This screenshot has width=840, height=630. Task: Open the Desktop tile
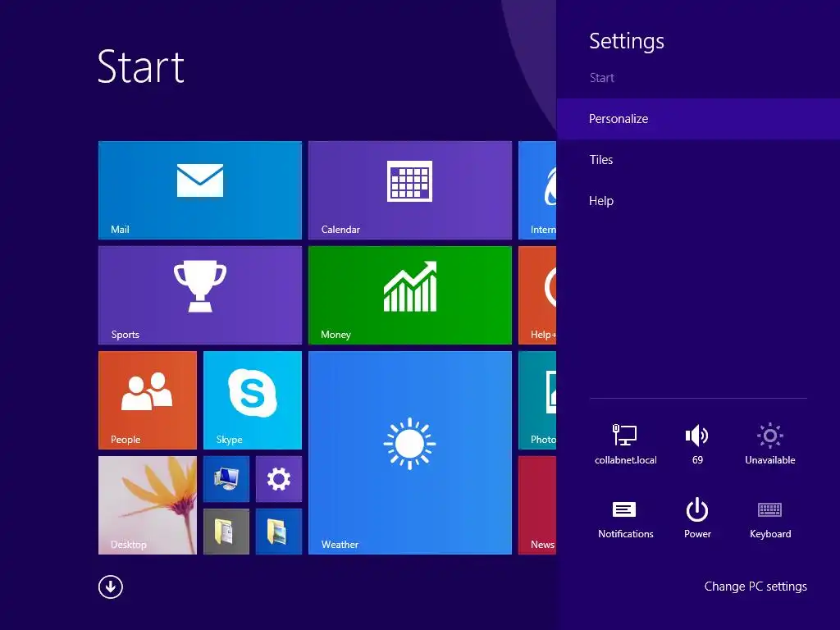[x=148, y=505]
